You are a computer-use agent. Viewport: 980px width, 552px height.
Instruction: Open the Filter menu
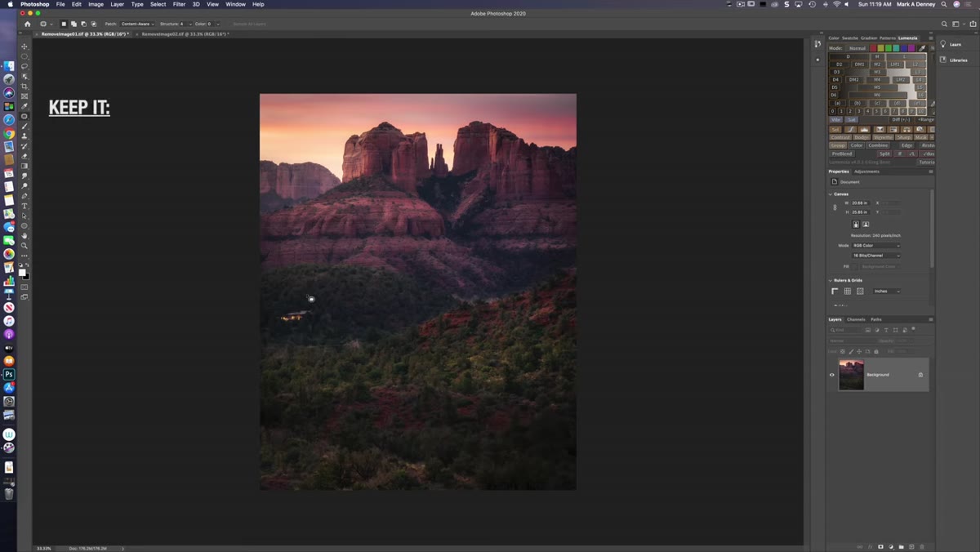179,4
